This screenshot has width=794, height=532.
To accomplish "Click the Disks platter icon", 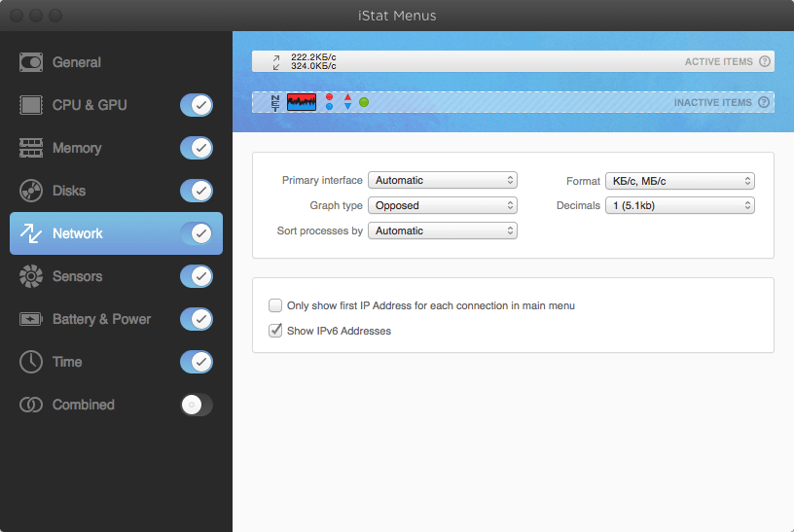I will click(31, 191).
